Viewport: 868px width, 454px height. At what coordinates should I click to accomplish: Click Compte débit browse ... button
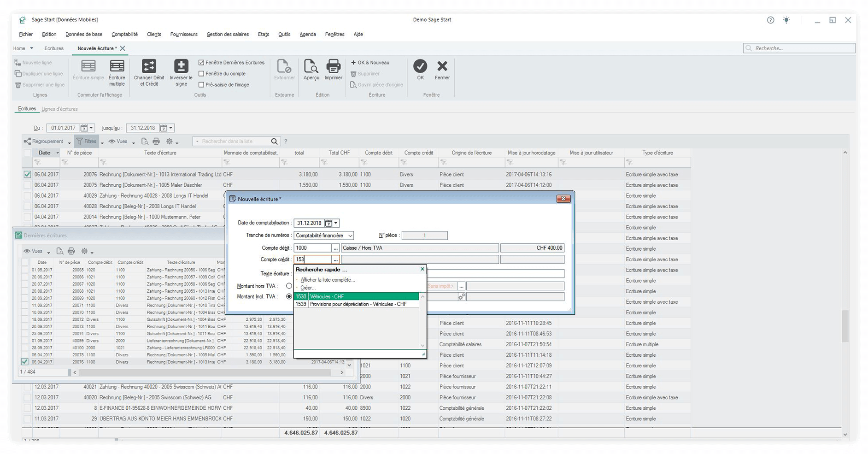pyautogui.click(x=336, y=248)
